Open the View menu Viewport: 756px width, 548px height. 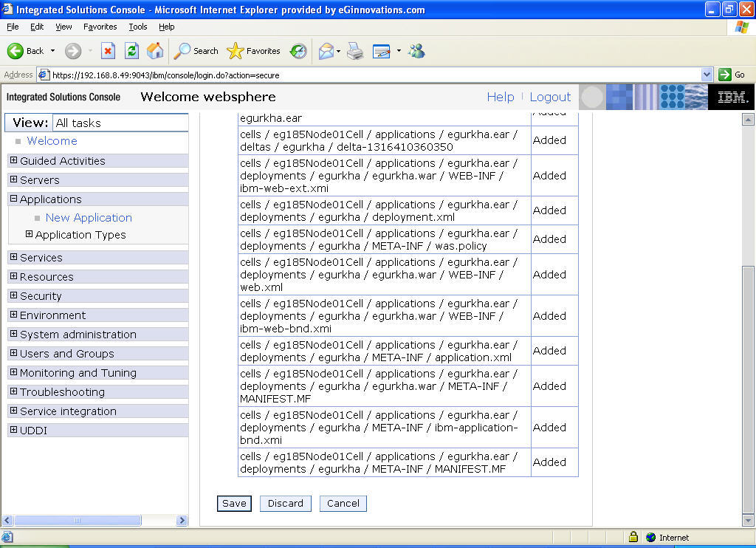[63, 27]
